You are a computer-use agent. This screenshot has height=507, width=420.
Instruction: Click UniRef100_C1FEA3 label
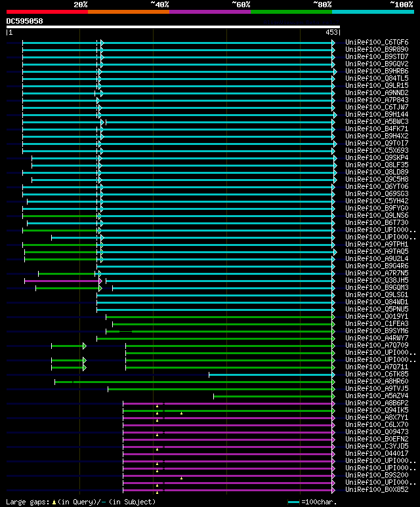click(377, 323)
